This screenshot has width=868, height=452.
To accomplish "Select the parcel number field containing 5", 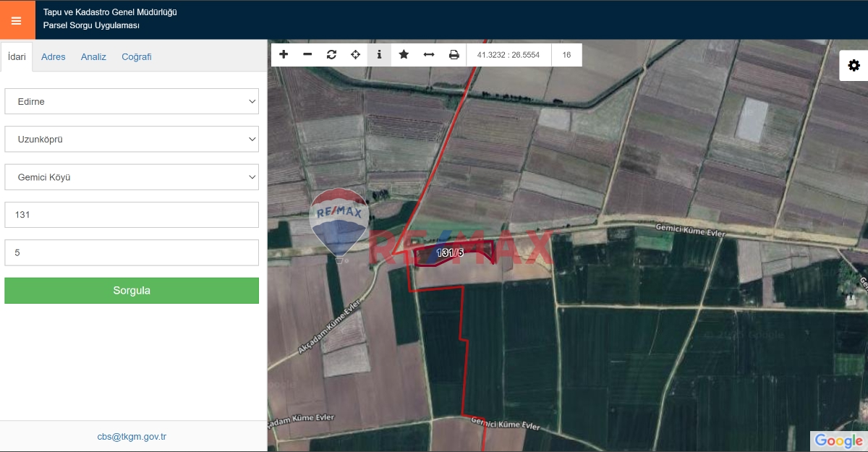I will 132,252.
